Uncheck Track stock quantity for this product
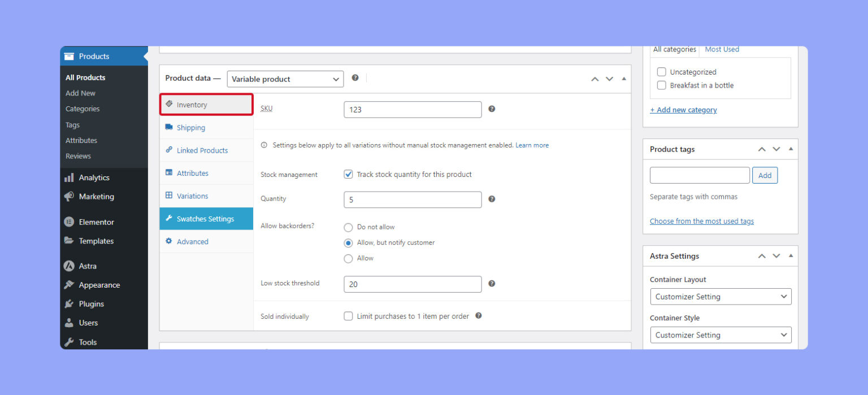The height and width of the screenshot is (395, 868). [348, 174]
